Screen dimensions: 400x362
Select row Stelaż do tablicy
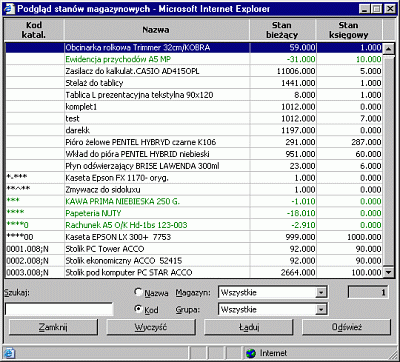[194, 83]
